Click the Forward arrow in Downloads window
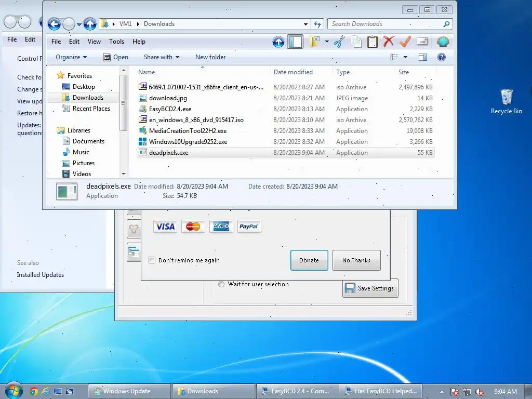Viewport: 532px width, 399px height. [69, 24]
